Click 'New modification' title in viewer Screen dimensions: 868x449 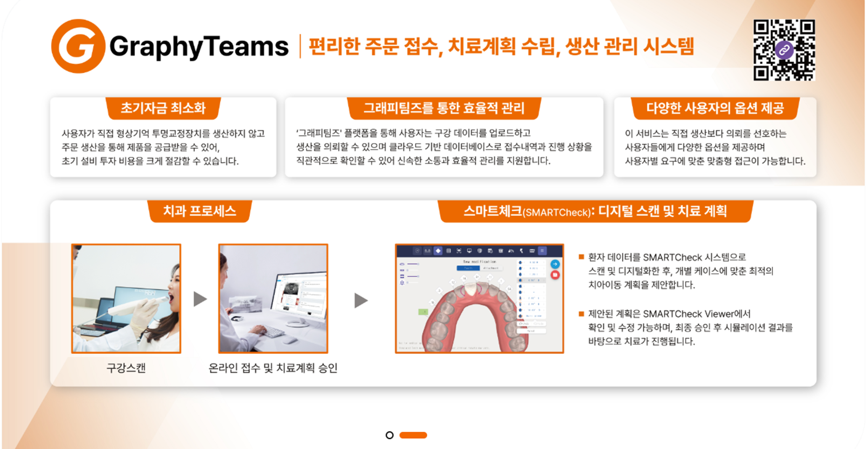[x=479, y=262]
